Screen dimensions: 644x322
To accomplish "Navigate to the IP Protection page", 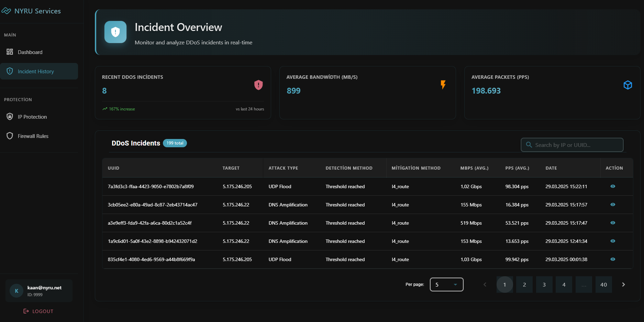I will (32, 117).
